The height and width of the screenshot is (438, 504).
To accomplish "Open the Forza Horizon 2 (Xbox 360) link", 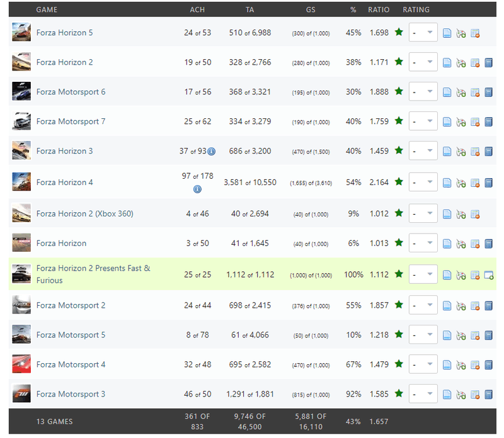I will (x=85, y=213).
